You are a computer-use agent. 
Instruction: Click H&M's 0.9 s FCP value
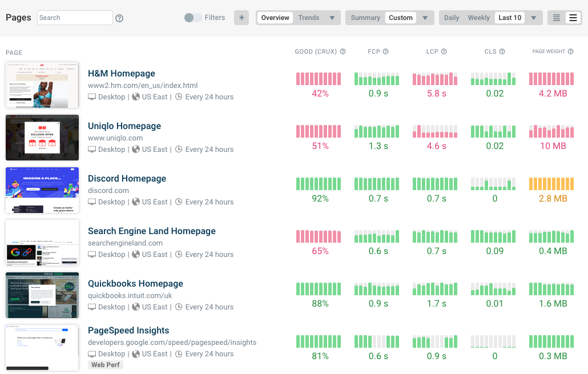pyautogui.click(x=378, y=94)
